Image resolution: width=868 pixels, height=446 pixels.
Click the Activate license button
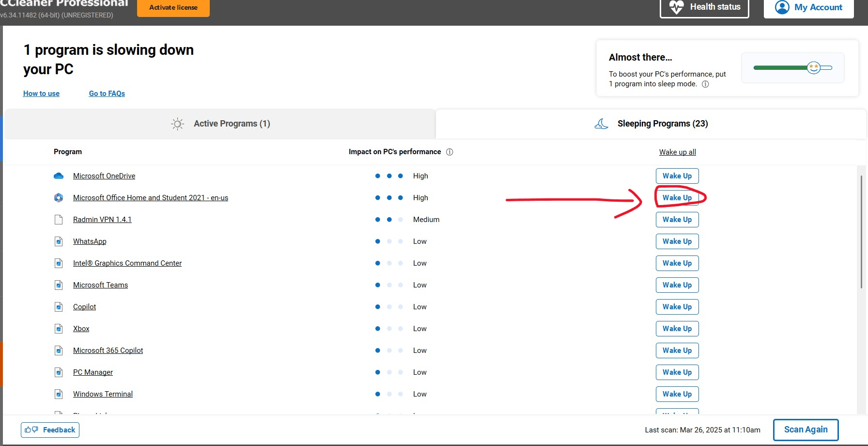coord(173,8)
